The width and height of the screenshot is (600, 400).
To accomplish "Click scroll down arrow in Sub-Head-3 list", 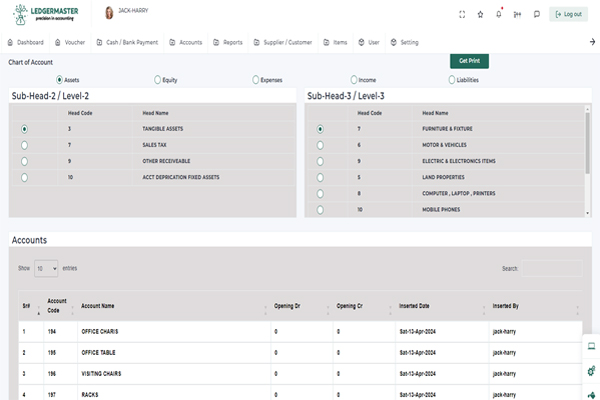I will click(588, 213).
